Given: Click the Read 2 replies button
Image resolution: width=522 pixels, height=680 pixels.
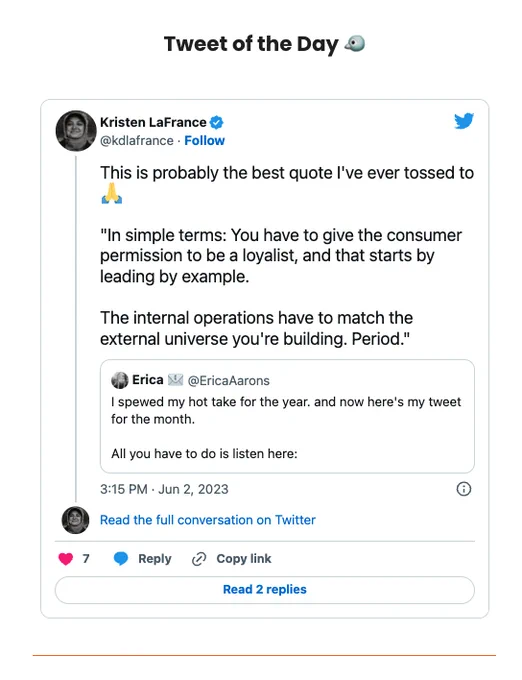Looking at the screenshot, I should [x=264, y=589].
